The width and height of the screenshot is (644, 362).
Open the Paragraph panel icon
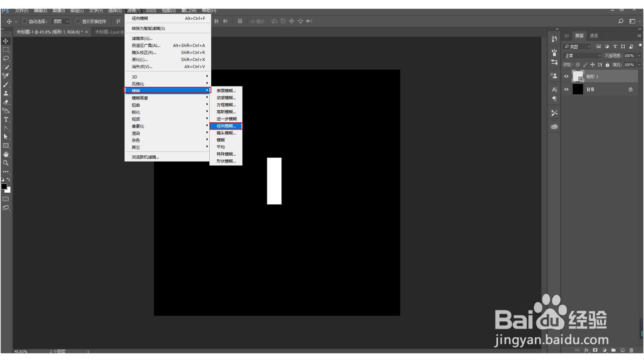coord(554,99)
